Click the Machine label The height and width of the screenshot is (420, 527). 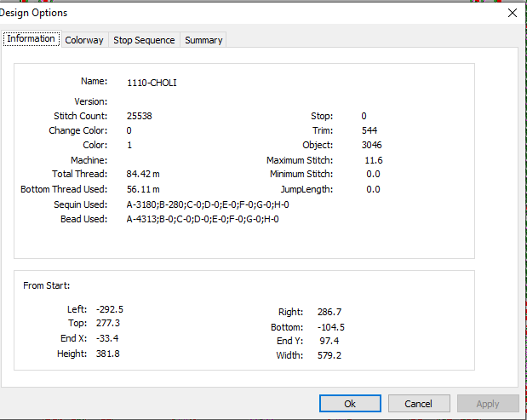[x=89, y=160]
